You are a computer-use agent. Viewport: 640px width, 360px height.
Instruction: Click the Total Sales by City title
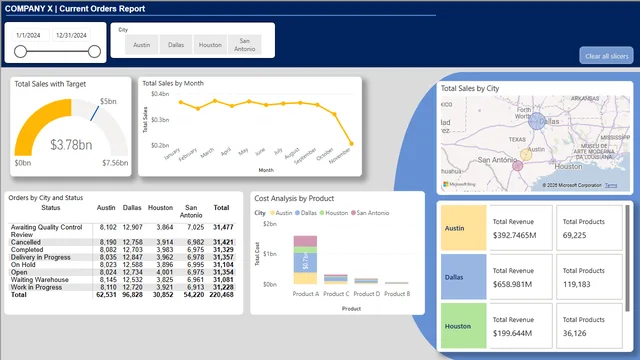(x=470, y=88)
